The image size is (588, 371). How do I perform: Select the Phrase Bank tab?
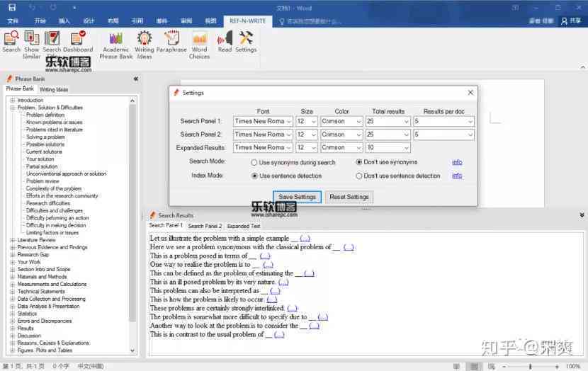(x=20, y=89)
